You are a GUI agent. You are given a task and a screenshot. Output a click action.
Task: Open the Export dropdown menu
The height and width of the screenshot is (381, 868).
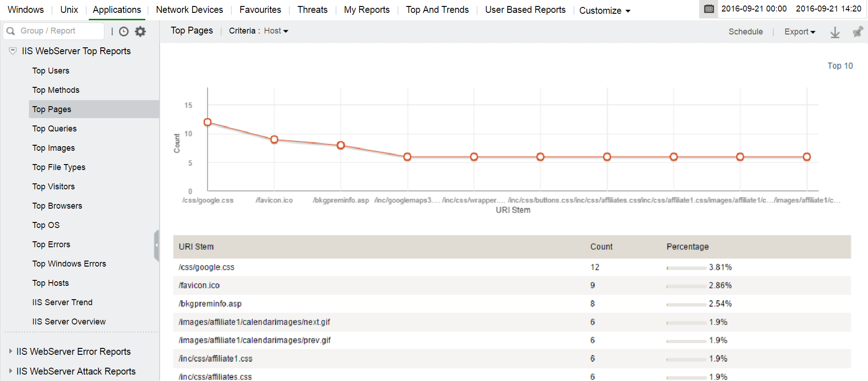click(x=799, y=32)
